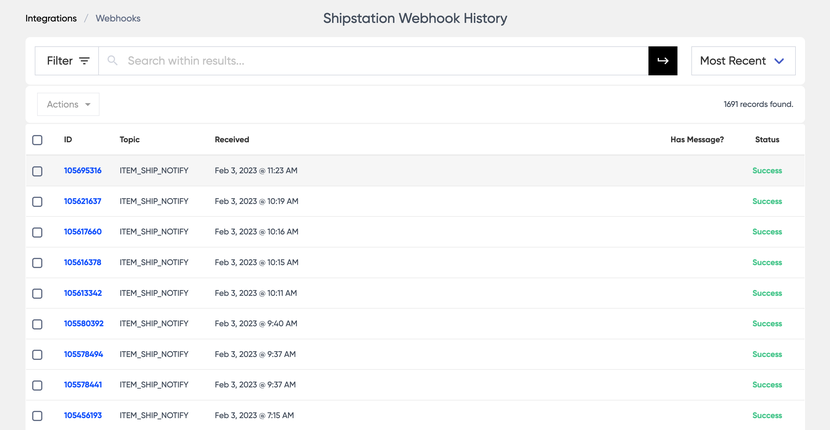Check the row for ID 105613342
830x430 pixels.
pos(37,293)
